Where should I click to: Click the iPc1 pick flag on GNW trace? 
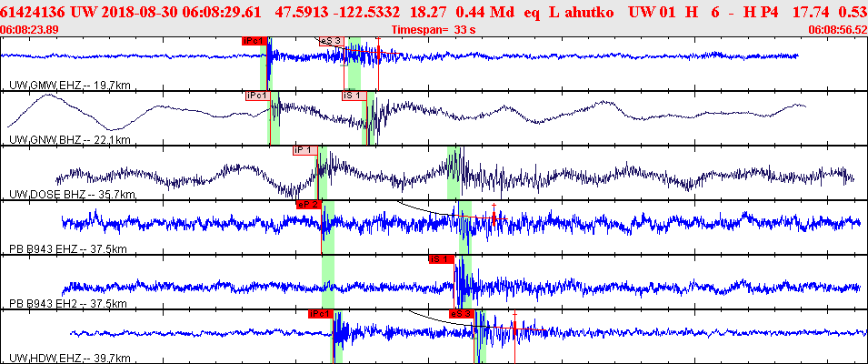[258, 96]
